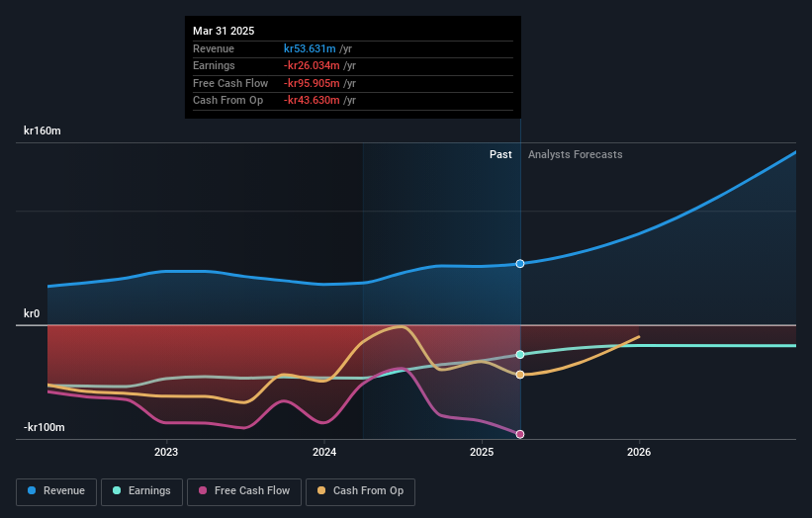This screenshot has height=518, width=812.
Task: Click the kr0 y-axis label
Action: coord(32,313)
